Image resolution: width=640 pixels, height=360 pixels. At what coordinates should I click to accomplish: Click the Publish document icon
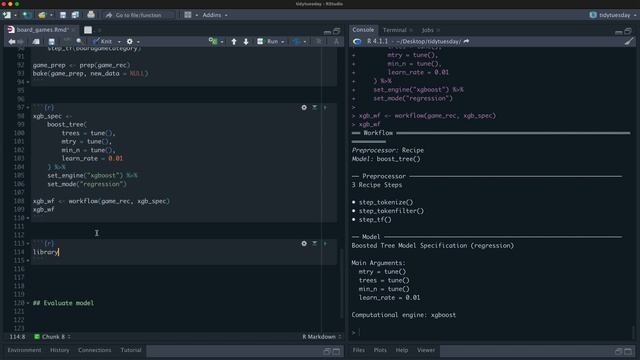297,42
